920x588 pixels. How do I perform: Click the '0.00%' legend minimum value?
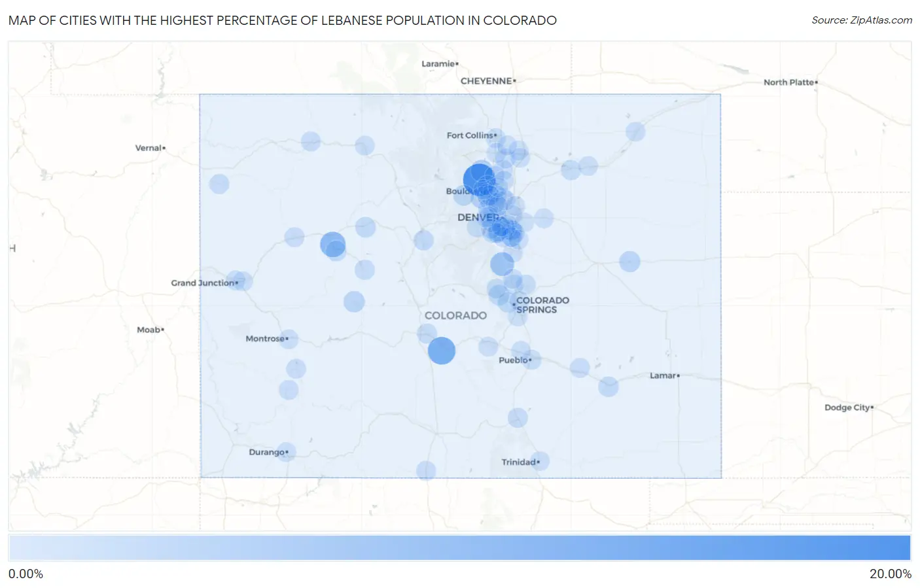click(x=26, y=574)
